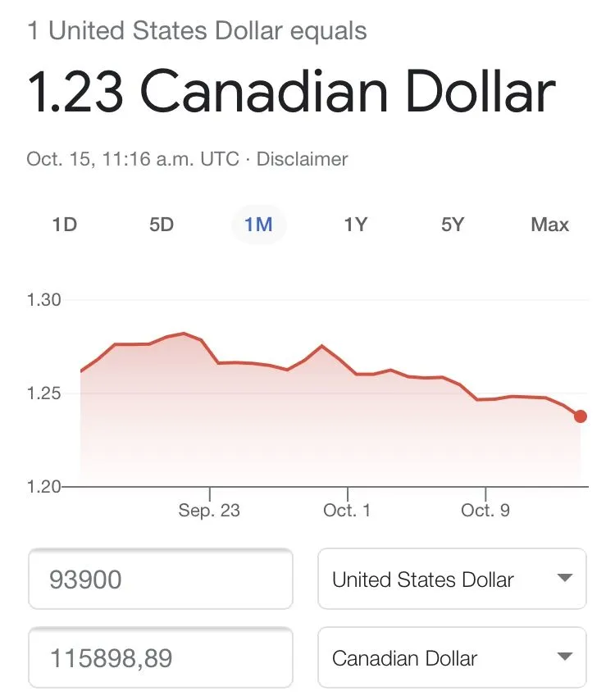Click the highlighted 1M range tab

258,225
